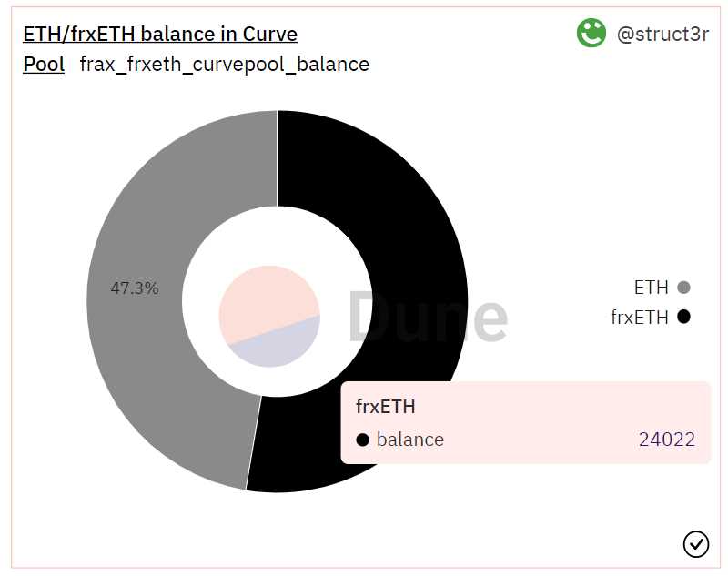
Task: Click the frax_frxeth_curvepool_balance query name
Action: (224, 65)
